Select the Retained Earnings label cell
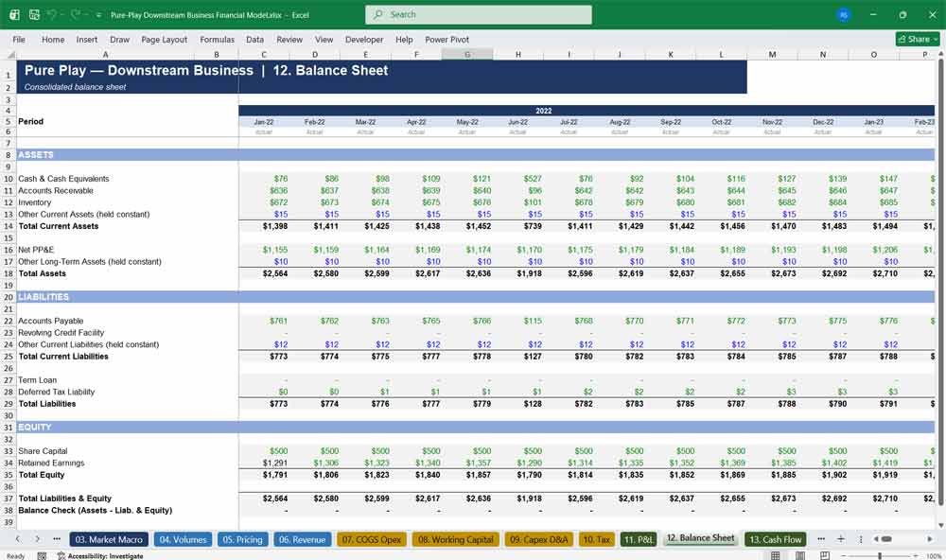This screenshot has height=560, width=946. [x=51, y=463]
